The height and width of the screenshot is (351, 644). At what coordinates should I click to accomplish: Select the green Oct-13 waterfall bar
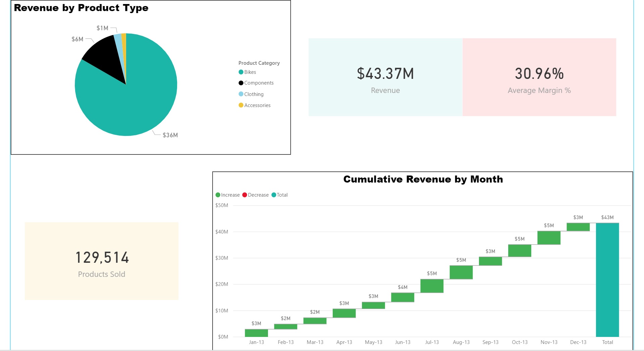(x=520, y=251)
